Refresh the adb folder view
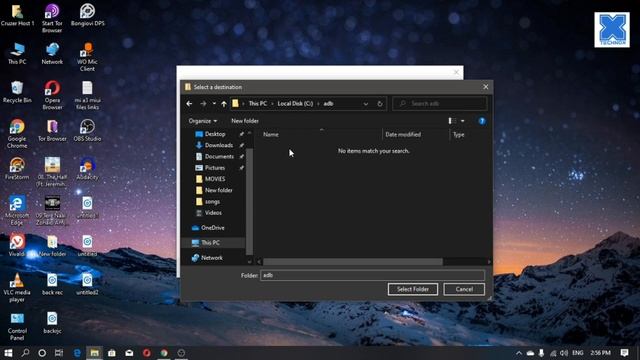This screenshot has width=640, height=360. tap(380, 104)
